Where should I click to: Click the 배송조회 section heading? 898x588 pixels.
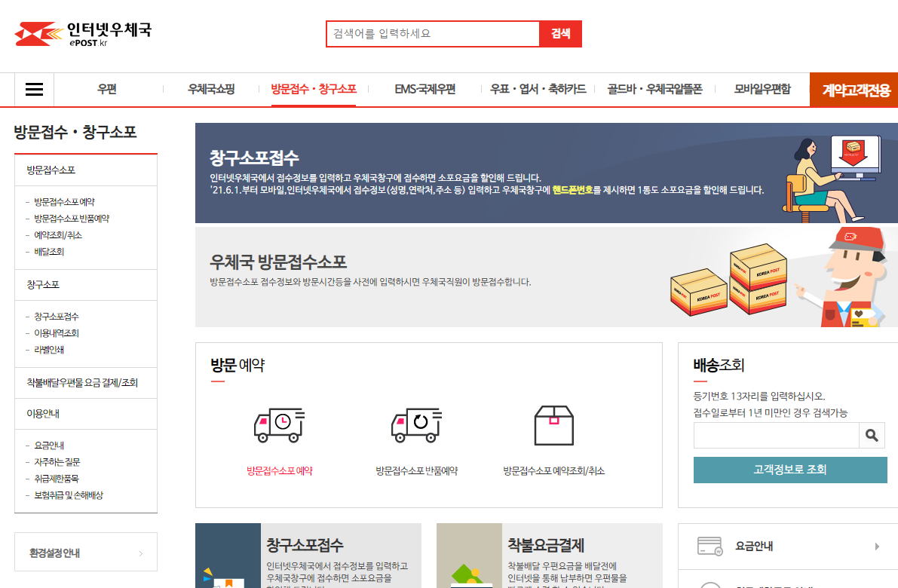(x=719, y=366)
